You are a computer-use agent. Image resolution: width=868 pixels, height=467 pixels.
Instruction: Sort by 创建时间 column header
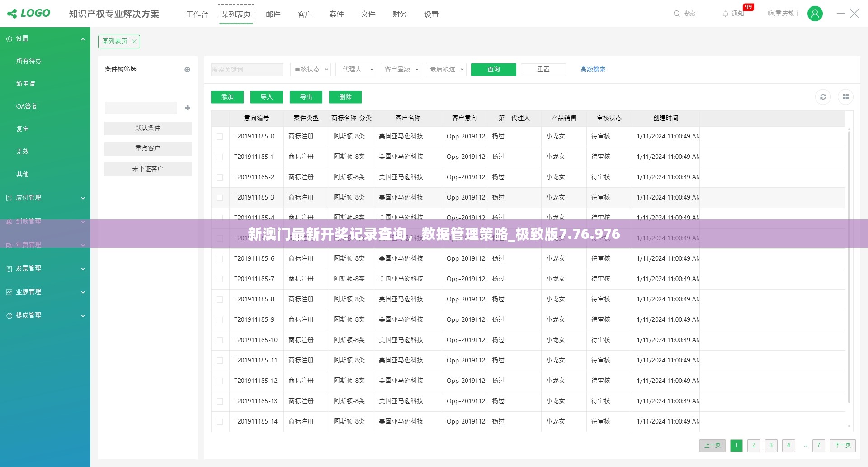coord(665,118)
